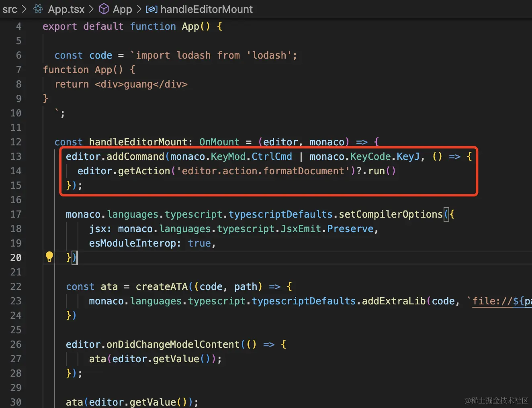Click 'getAction' method on line 14

tap(144, 171)
